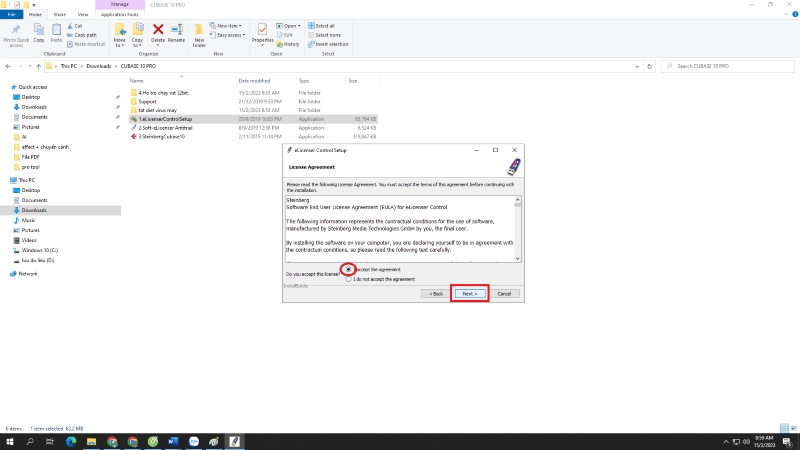Select folder '4.Ho tro chay vst 32bit'
The image size is (800, 450).
coord(163,93)
